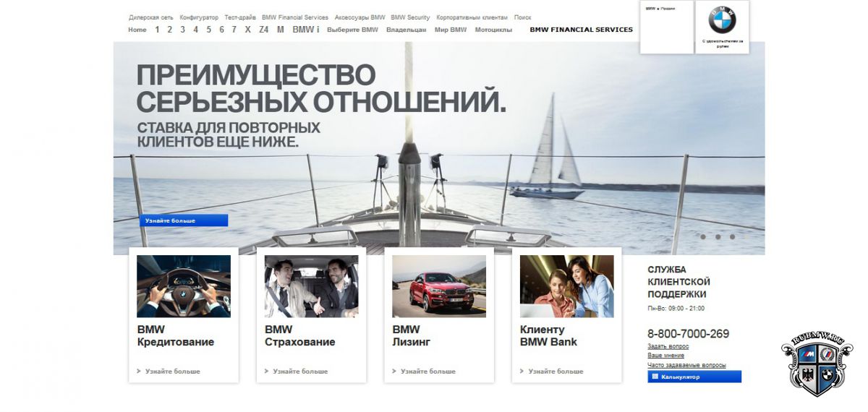Select the 6 series nav item

coord(221,30)
